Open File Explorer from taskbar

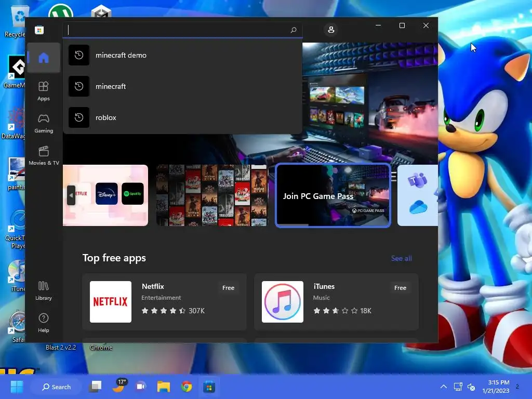click(164, 387)
